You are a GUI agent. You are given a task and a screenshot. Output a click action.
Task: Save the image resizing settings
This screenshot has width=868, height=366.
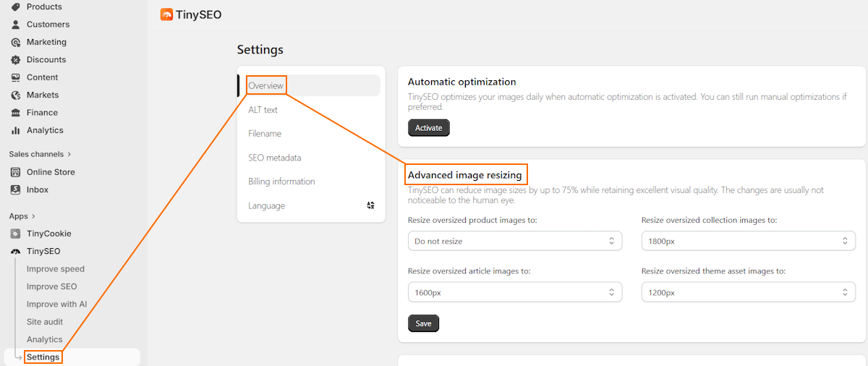423,323
